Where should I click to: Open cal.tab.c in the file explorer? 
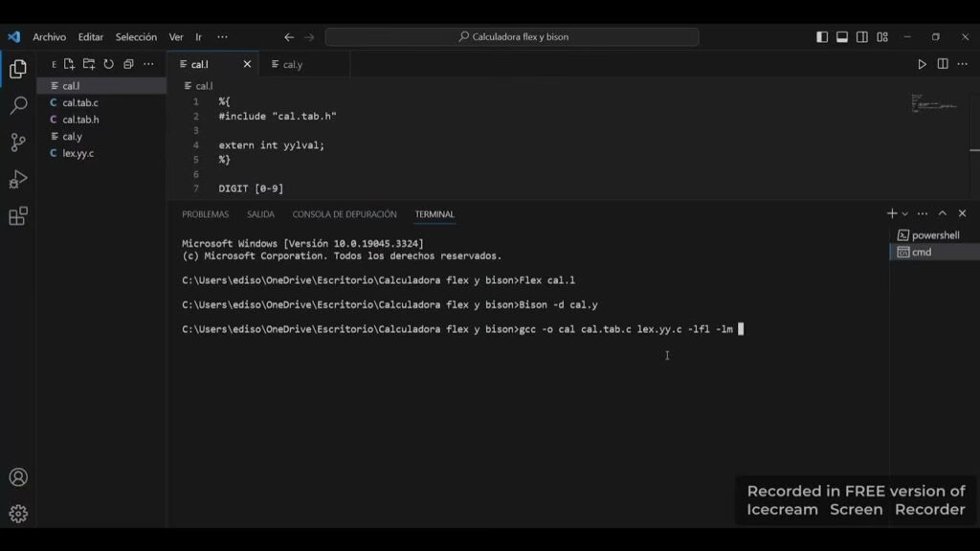coord(80,102)
